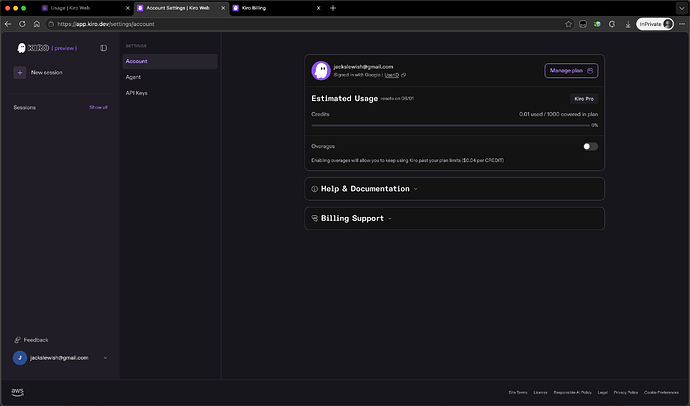This screenshot has height=406, width=690.
Task: Select the Account Settings | Kiro Web tab
Action: coord(177,8)
